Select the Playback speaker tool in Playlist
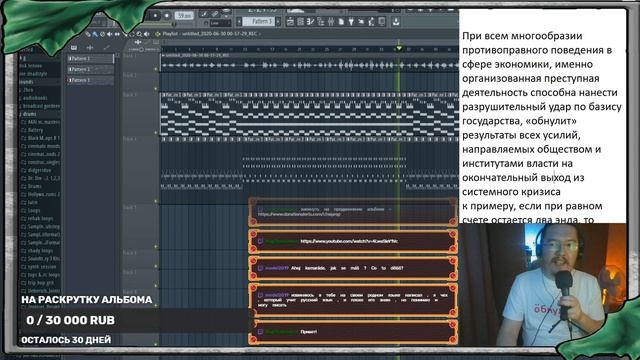This screenshot has height=360, width=640. point(147,34)
